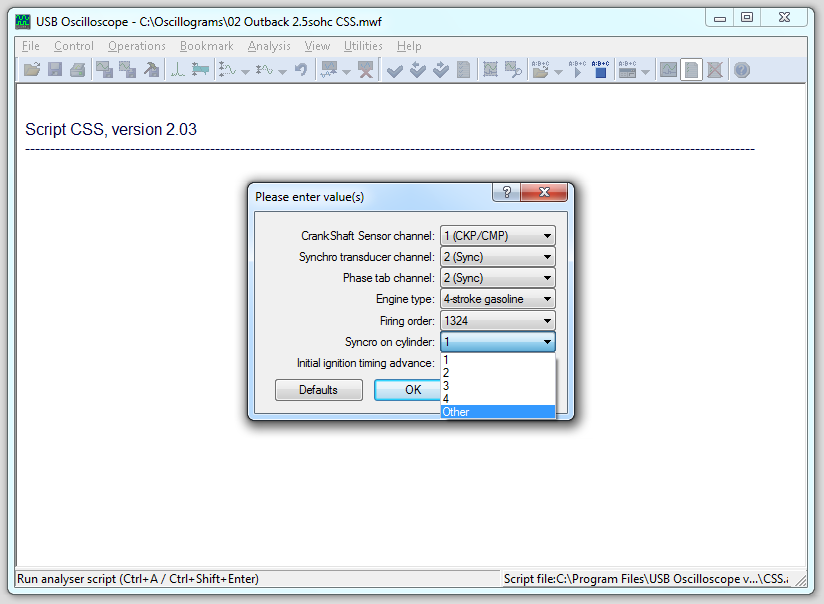Click the A:B+C stop script square icon
The width and height of the screenshot is (824, 604).
(600, 70)
